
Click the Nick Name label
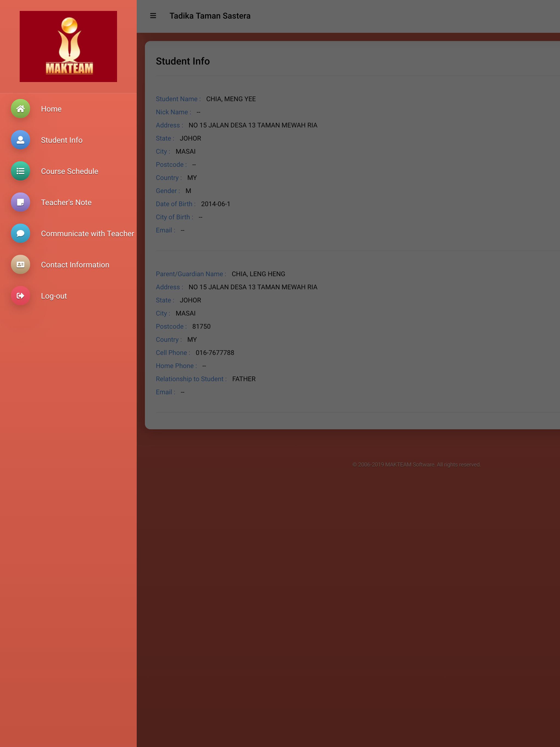[x=174, y=112]
